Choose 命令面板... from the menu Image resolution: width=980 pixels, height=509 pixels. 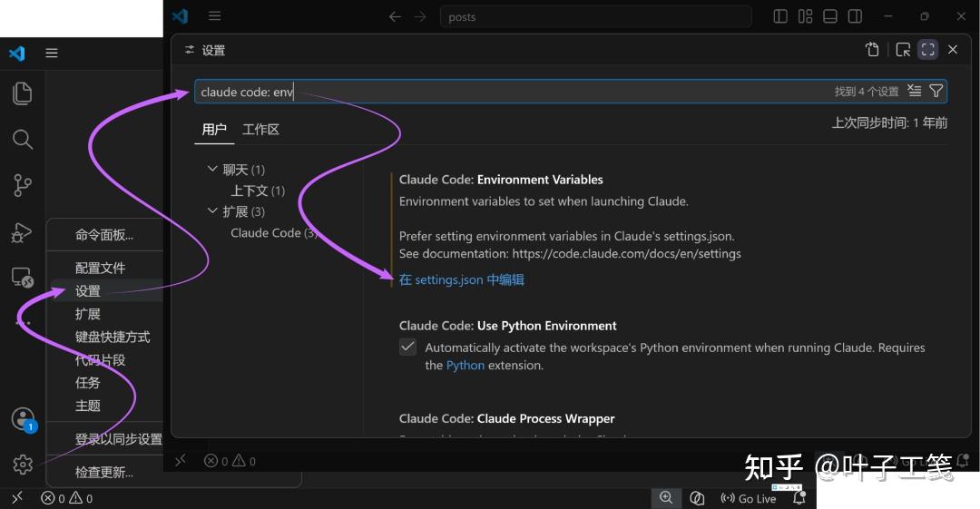[x=105, y=235]
